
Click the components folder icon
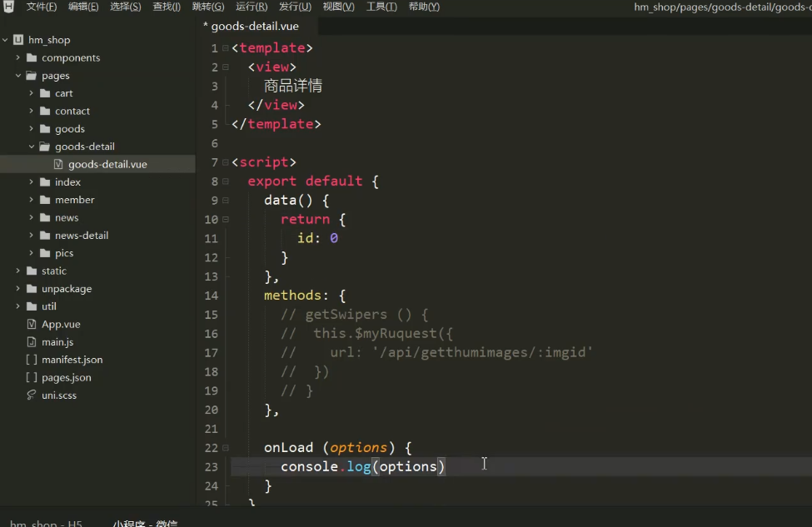[x=32, y=57]
